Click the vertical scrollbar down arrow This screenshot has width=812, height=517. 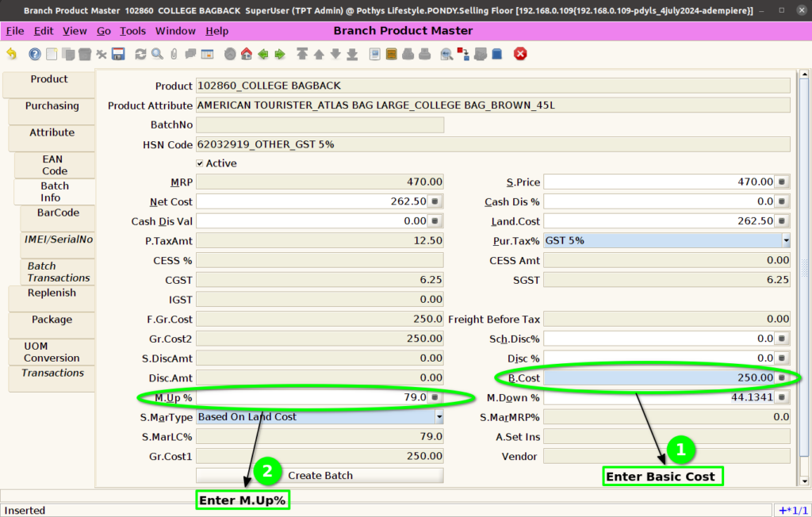(x=804, y=481)
